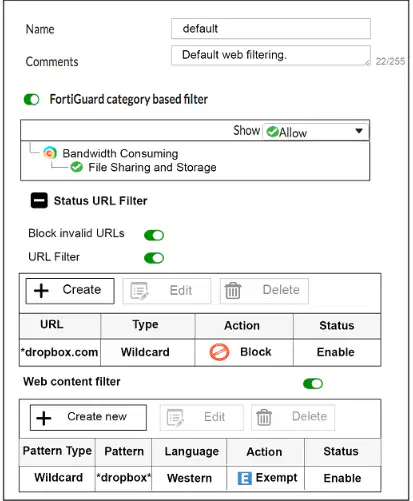Screen dimensions: 413x501
Task: Open the Show Allow dropdown
Action: 316,131
